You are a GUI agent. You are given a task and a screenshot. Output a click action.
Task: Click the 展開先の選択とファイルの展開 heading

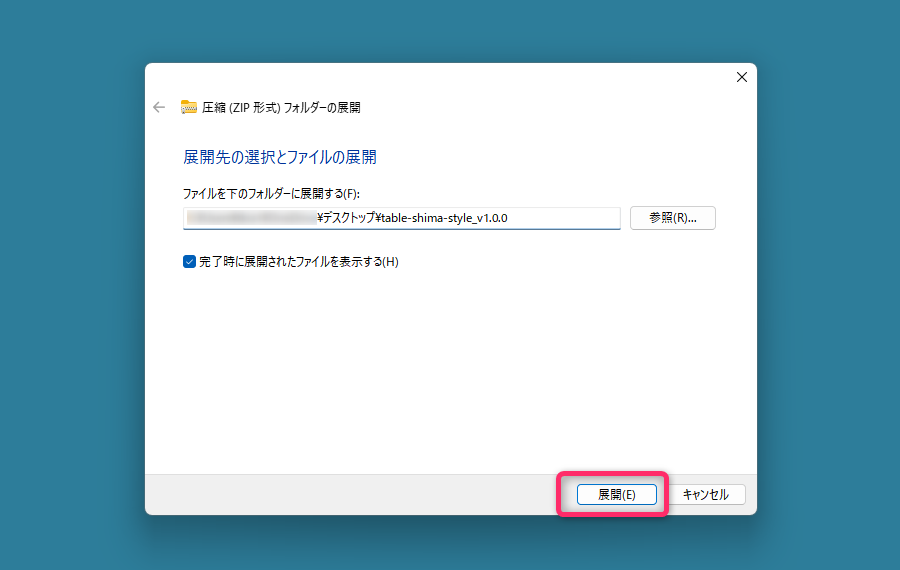pyautogui.click(x=279, y=157)
